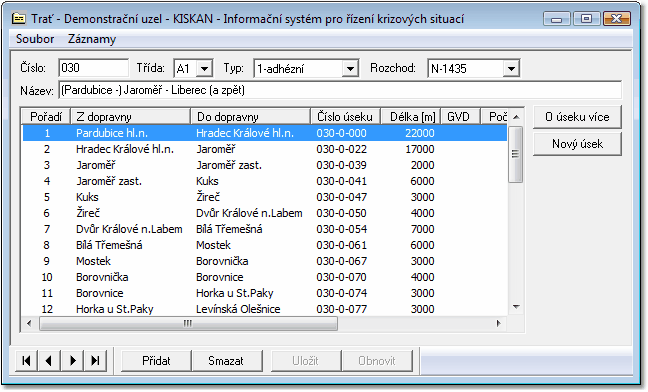Click the Obnovit button
The image size is (648, 392).
(x=377, y=361)
